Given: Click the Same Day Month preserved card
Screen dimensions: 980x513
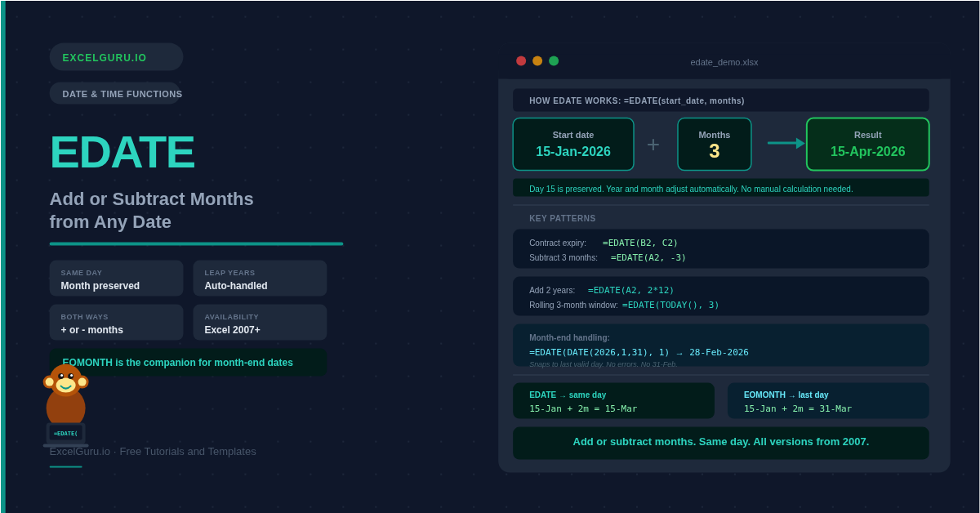Looking at the screenshot, I should tap(116, 279).
